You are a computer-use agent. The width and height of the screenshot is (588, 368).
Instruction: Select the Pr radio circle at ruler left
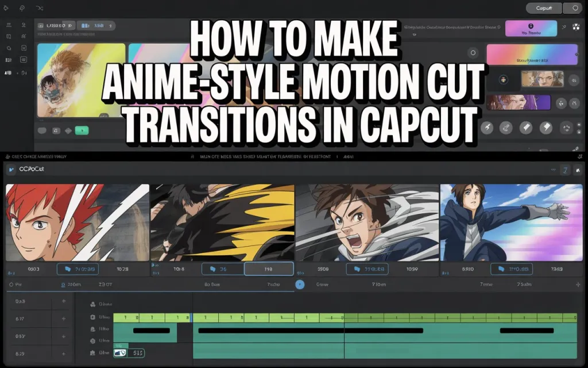[x=11, y=285]
